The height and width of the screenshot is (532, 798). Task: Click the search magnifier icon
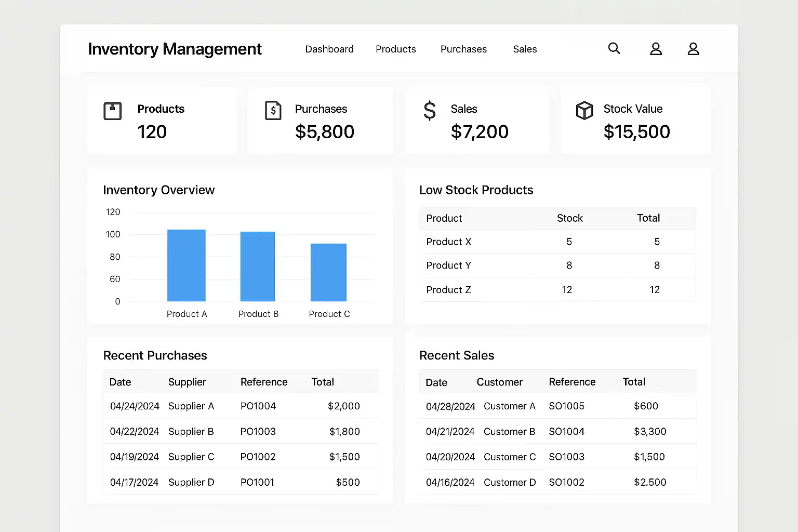(x=614, y=48)
